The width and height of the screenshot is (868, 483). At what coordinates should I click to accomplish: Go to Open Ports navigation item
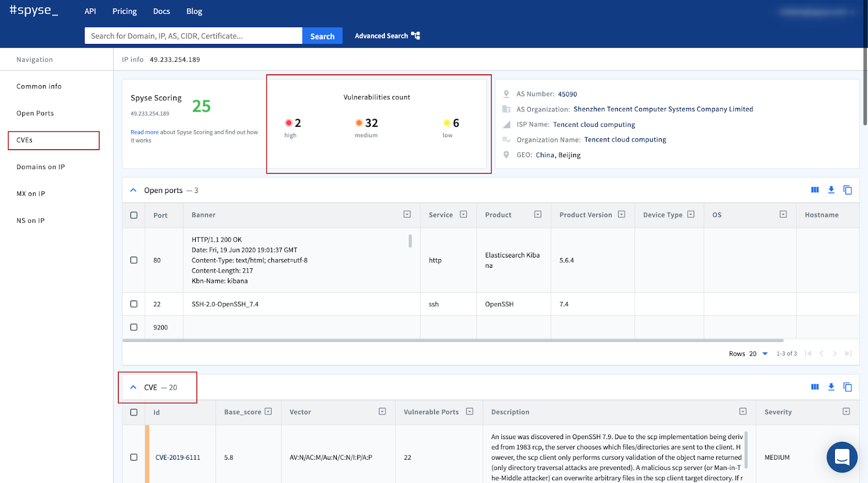[x=35, y=113]
